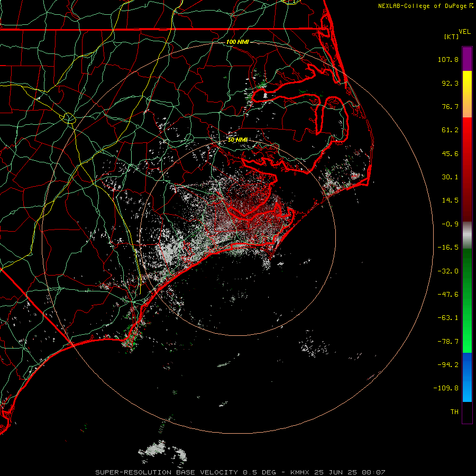Screen dimensions: 476x476
Task: Select the -0.9 legend value
Action: pyautogui.click(x=450, y=224)
